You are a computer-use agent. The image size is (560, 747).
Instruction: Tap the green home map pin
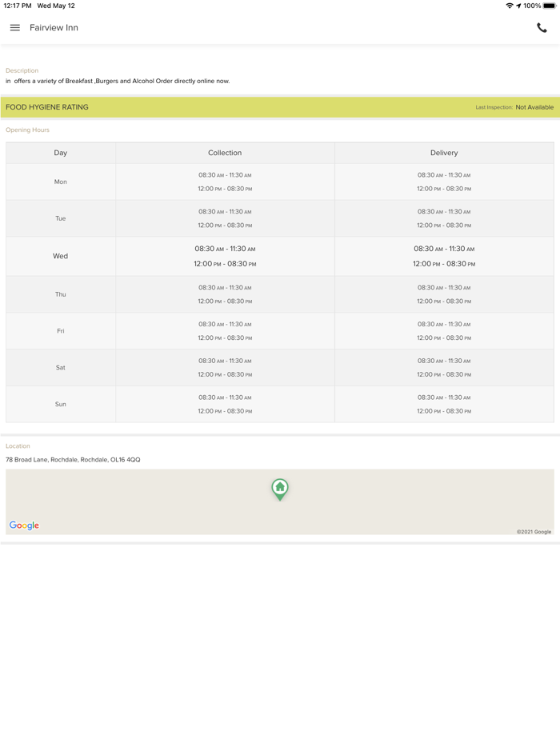pyautogui.click(x=280, y=489)
